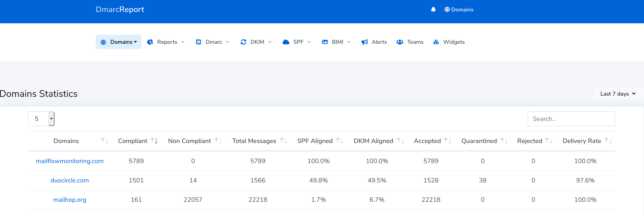Open the rows-per-page selector showing 5
This screenshot has width=644, height=215.
pyautogui.click(x=41, y=119)
